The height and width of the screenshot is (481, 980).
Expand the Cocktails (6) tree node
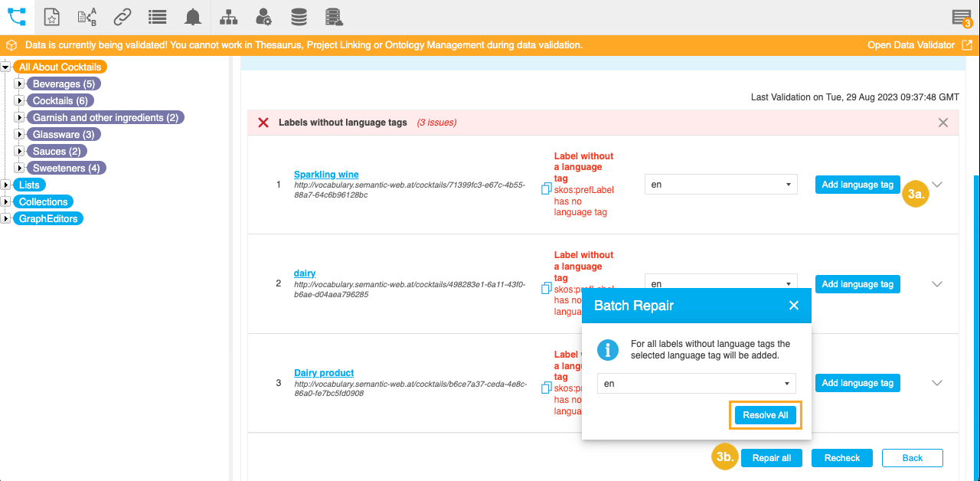19,100
